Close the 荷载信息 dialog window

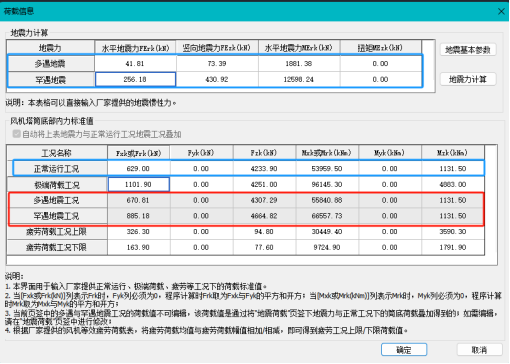[501, 12]
